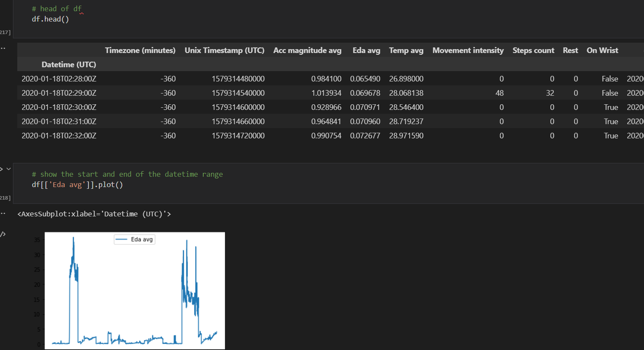
Task: Click the Acc magnitude value 0.964841
Action: click(326, 122)
